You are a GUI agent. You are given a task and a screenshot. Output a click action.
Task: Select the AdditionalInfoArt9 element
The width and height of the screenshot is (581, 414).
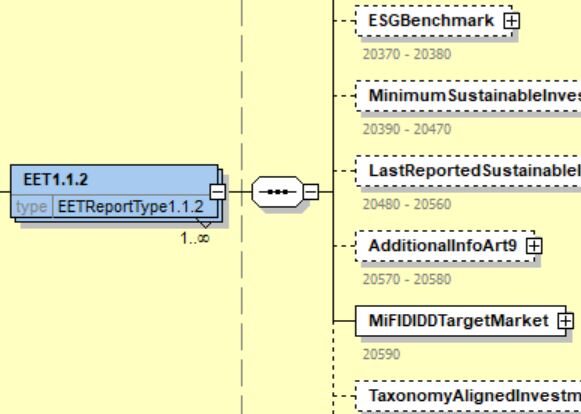(x=445, y=246)
